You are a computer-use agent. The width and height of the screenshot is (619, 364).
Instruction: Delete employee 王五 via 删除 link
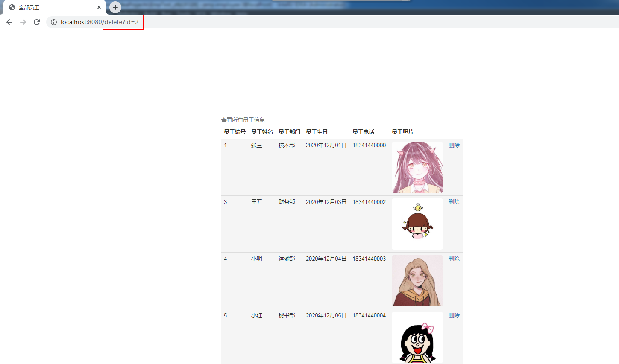tap(454, 202)
